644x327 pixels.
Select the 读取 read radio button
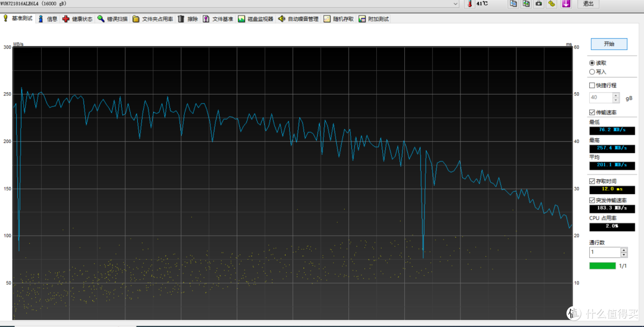coord(592,63)
